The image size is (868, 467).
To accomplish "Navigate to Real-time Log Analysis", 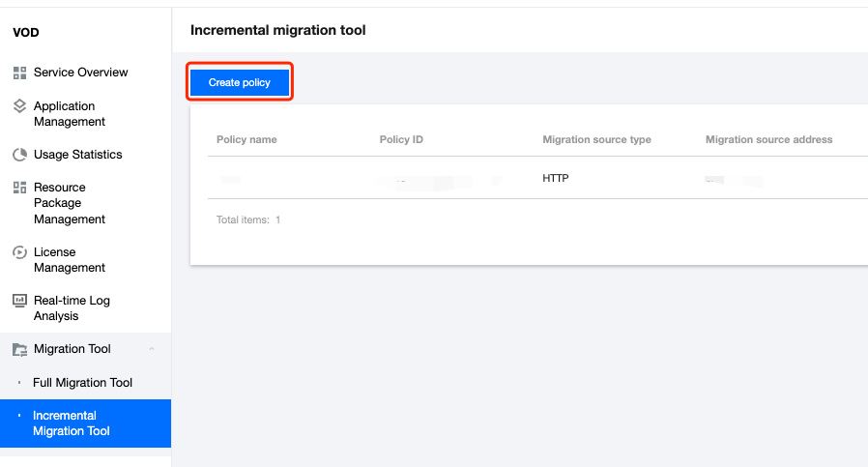I will click(x=72, y=308).
